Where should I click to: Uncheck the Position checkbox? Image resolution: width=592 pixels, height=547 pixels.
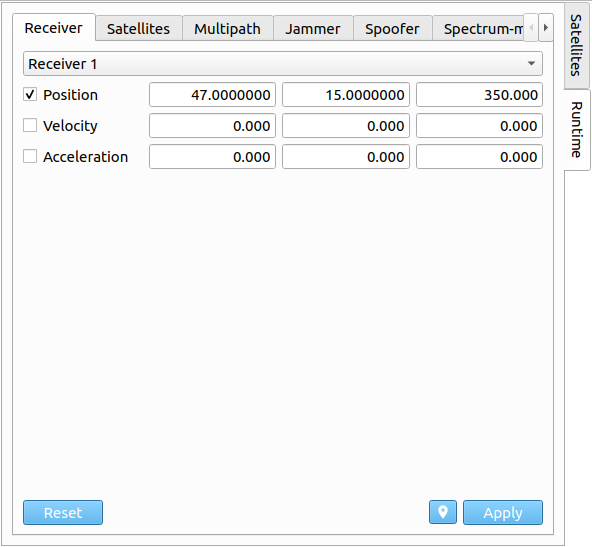[x=30, y=94]
